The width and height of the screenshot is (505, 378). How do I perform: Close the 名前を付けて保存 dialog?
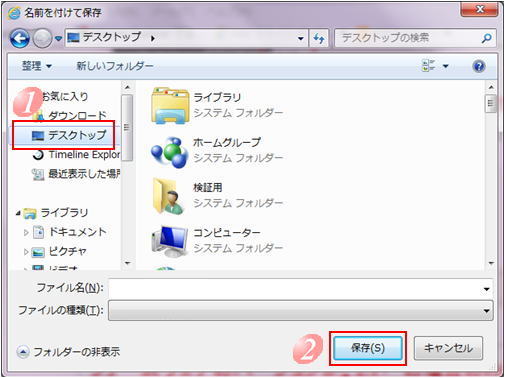(479, 9)
